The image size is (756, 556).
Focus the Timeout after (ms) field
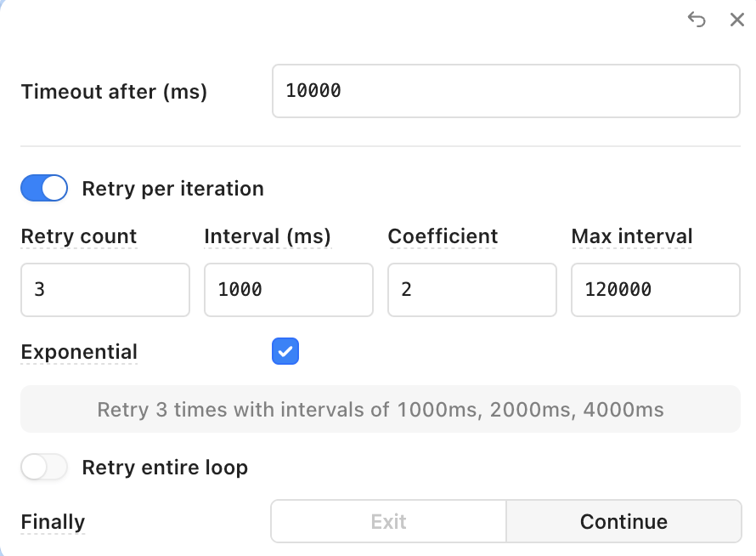(x=505, y=91)
